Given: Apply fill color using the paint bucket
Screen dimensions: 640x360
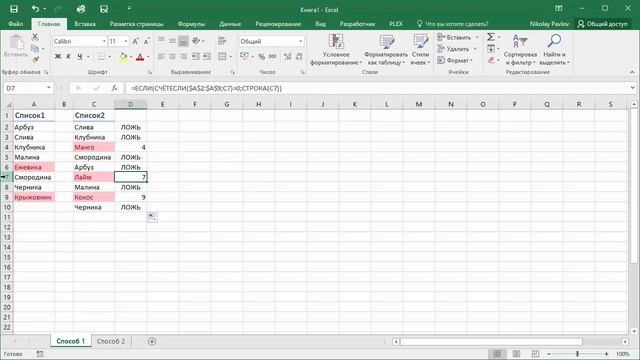Looking at the screenshot, I should (123, 57).
